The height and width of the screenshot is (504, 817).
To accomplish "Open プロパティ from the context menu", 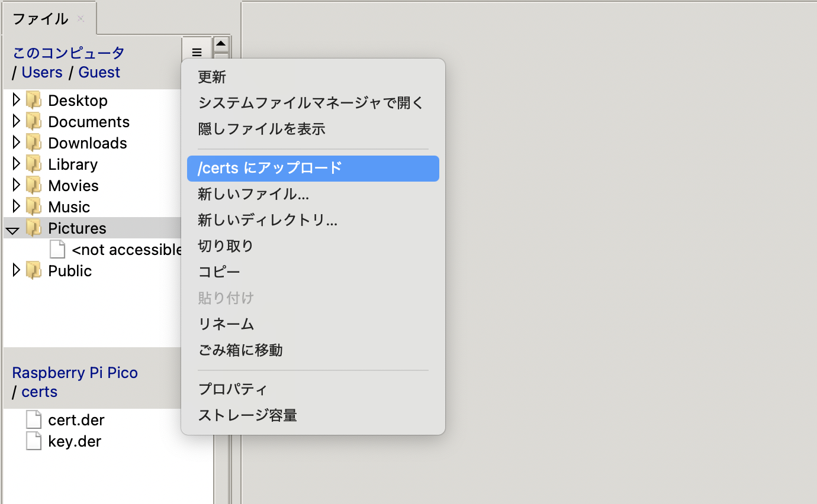I will click(233, 389).
